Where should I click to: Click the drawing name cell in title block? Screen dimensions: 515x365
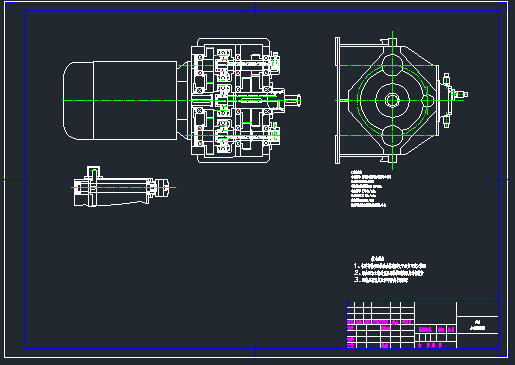click(x=478, y=325)
